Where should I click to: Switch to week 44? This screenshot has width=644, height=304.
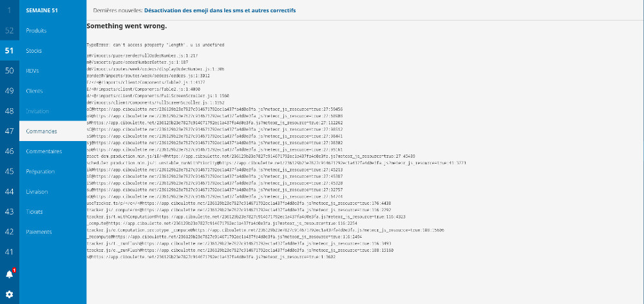click(9, 191)
